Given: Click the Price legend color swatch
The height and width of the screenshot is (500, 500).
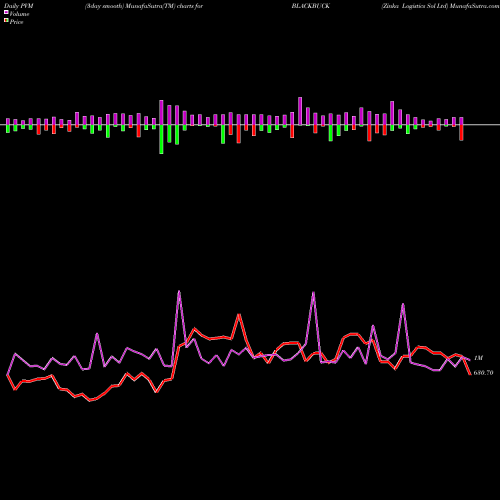Looking at the screenshot, I should pyautogui.click(x=6, y=20).
